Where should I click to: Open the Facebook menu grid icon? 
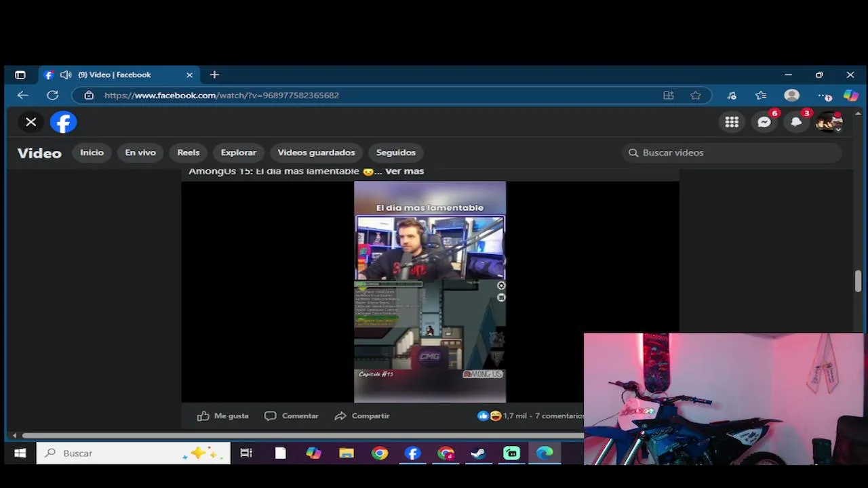732,122
